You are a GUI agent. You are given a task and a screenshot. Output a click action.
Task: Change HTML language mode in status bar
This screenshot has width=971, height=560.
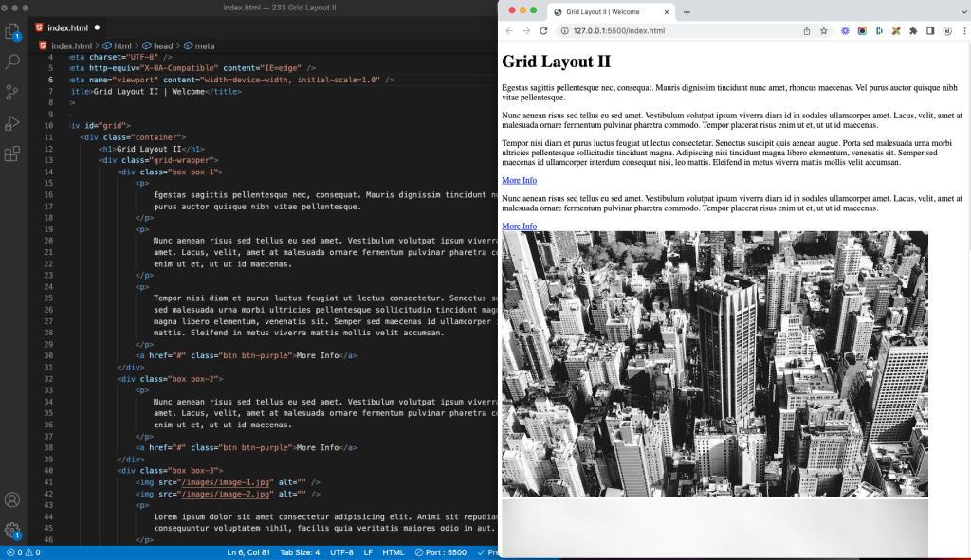click(394, 552)
